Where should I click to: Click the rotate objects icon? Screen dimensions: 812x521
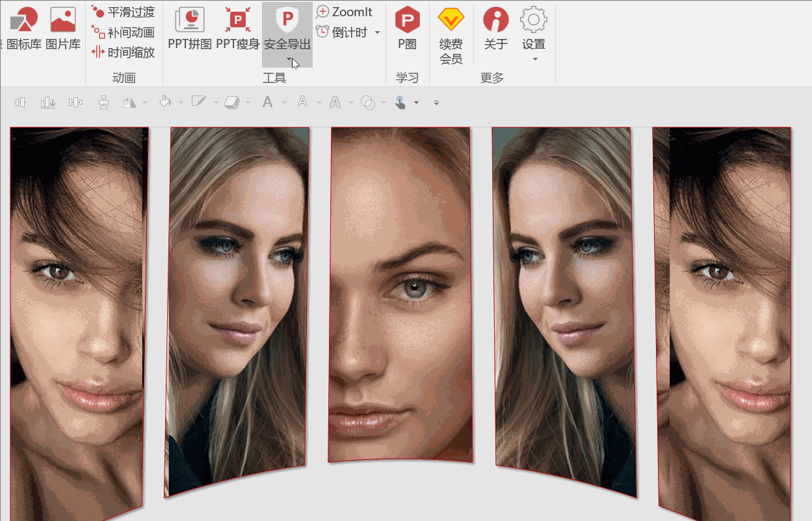[x=129, y=102]
